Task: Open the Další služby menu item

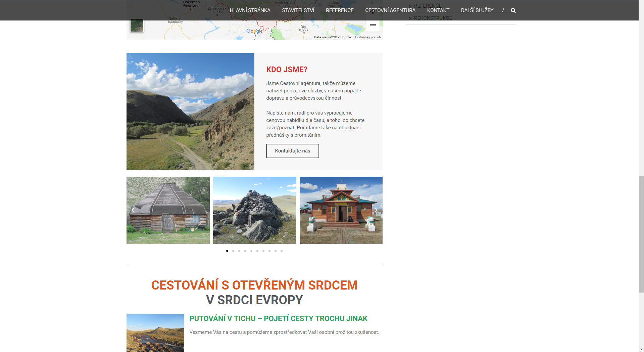Action: pos(477,10)
